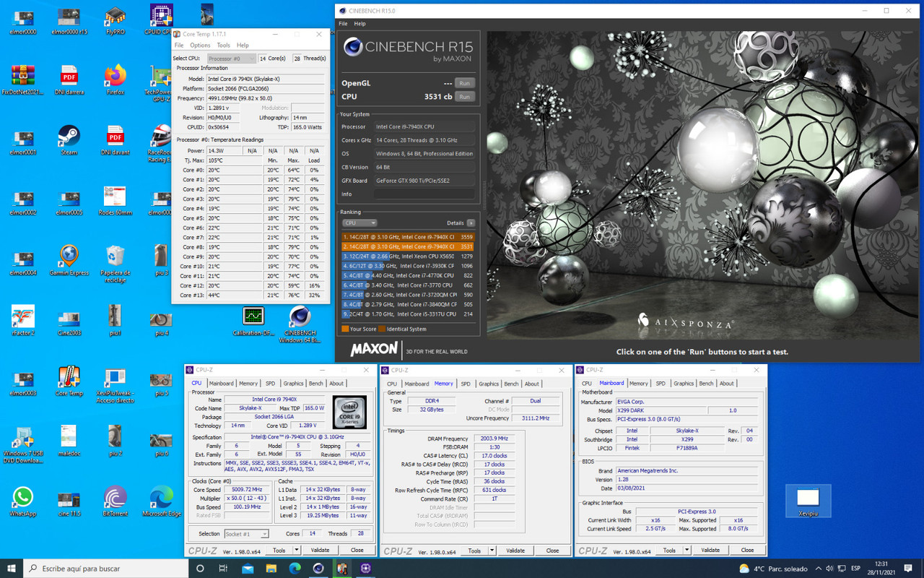Open the Microsoft Edge desktop shortcut

pos(161,501)
